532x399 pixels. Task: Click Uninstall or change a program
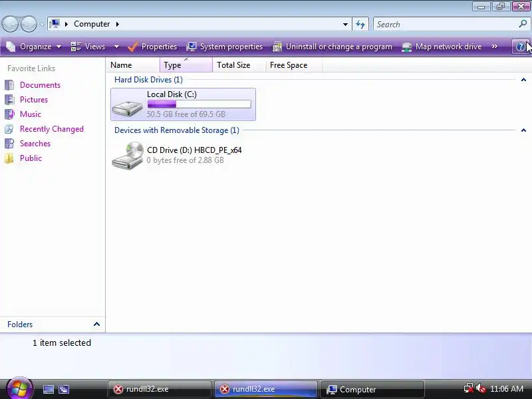pyautogui.click(x=332, y=47)
